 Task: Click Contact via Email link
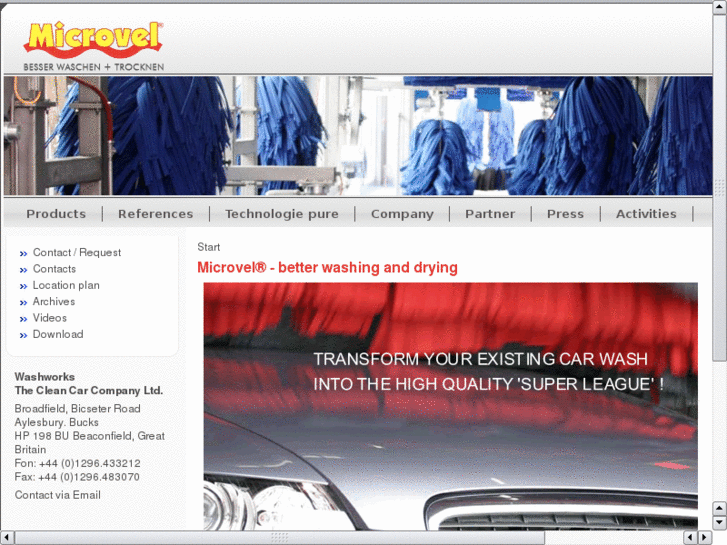(x=57, y=495)
